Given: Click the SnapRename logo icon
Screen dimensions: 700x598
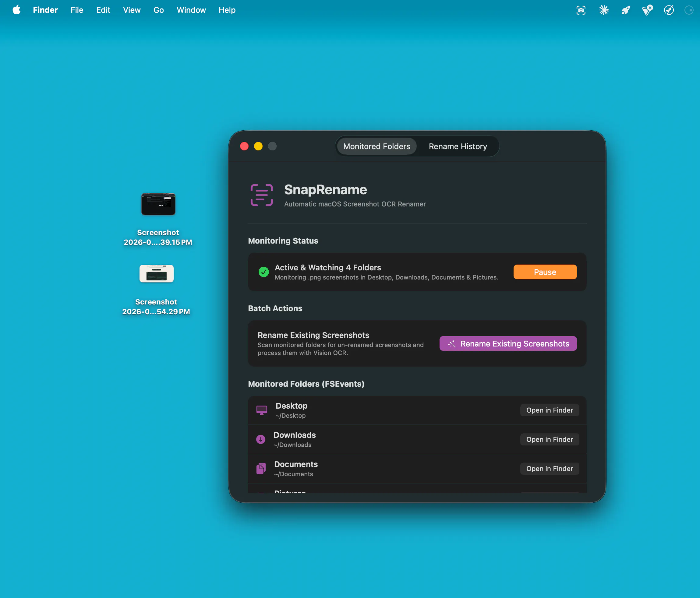Looking at the screenshot, I should pos(261,195).
